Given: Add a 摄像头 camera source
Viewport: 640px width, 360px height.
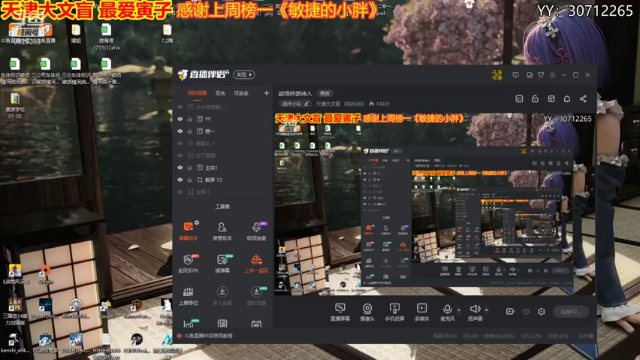Looking at the screenshot, I should 367,312.
